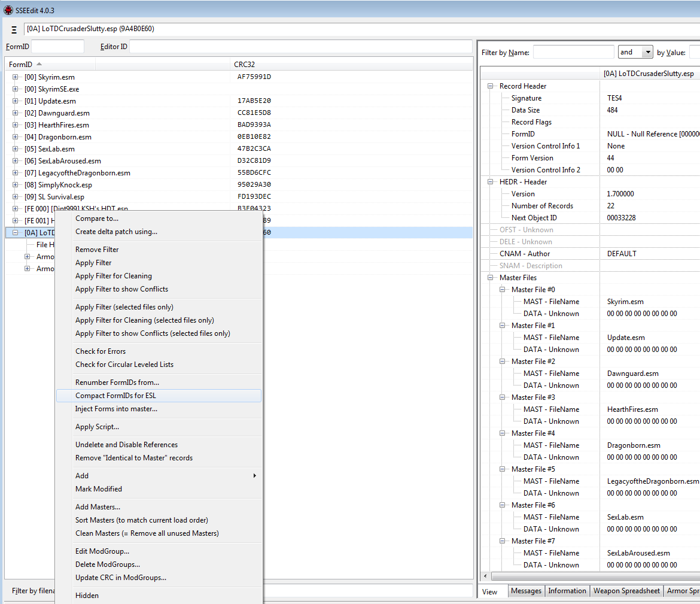Screen dimensions: 700x604
Task: Select the [09] SL Survival.esp row
Action: coord(239,196)
